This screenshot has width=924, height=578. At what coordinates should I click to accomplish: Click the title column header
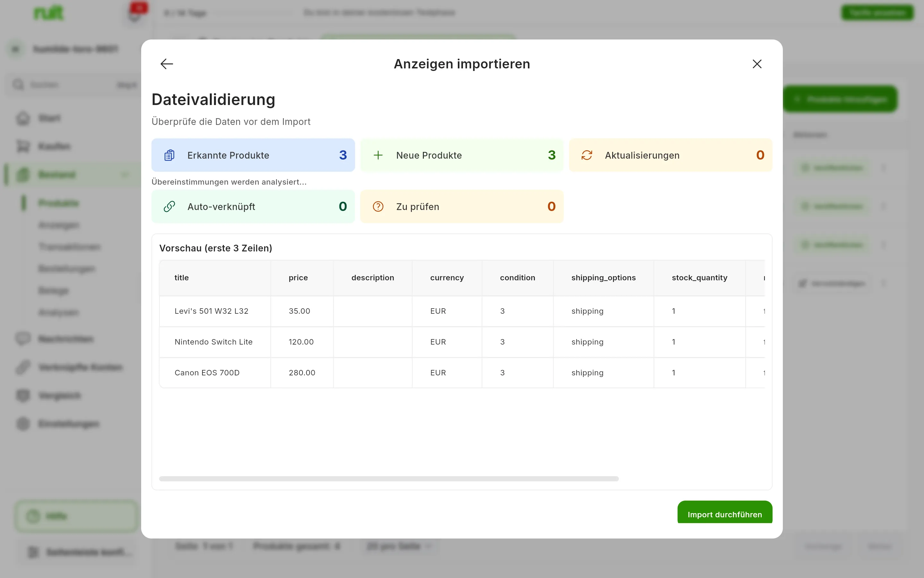click(x=215, y=278)
